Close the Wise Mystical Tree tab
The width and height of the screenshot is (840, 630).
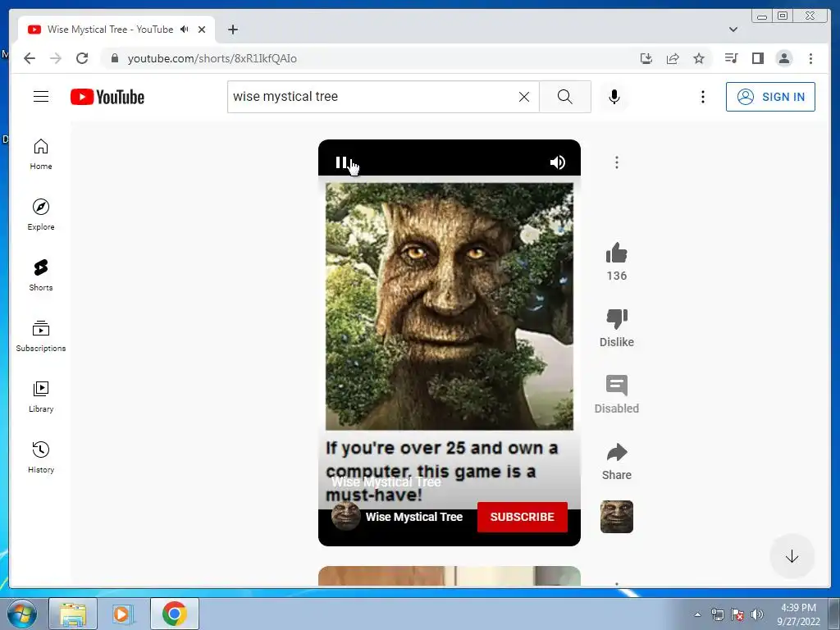coord(202,30)
